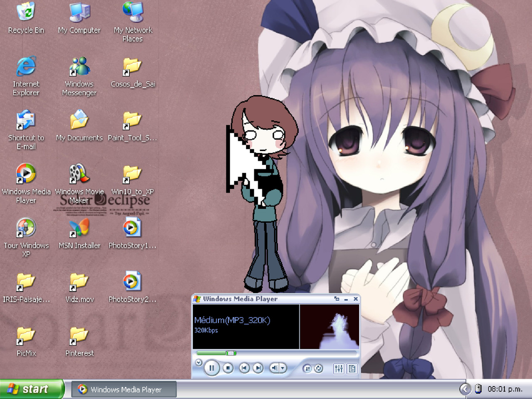Click the visualization thumbnail in Media Player
The image size is (532, 399).
pos(329,327)
